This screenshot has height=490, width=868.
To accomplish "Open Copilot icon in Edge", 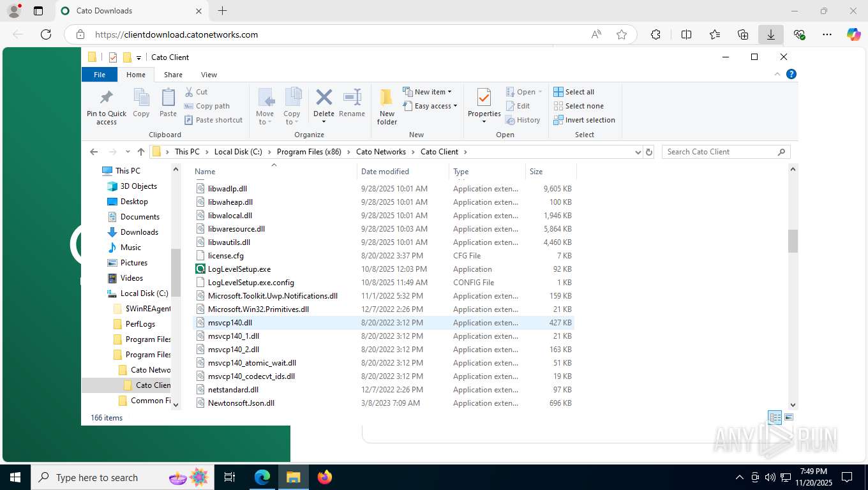I will pos(853,34).
